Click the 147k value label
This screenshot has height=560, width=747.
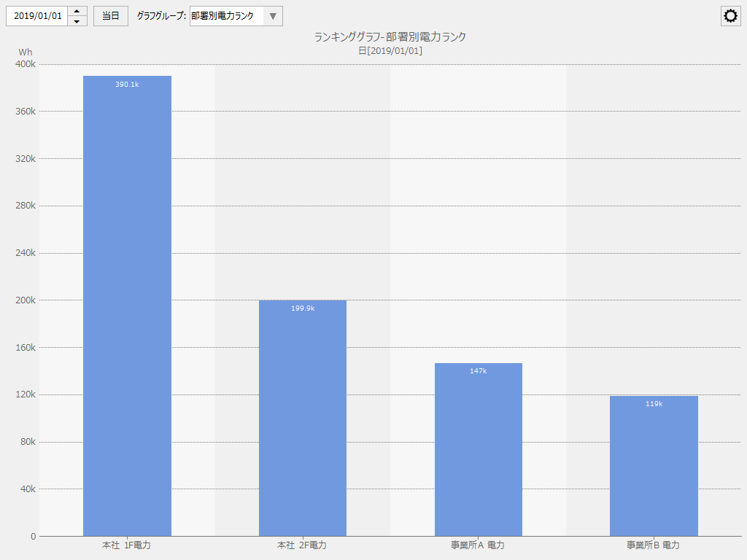tap(479, 371)
